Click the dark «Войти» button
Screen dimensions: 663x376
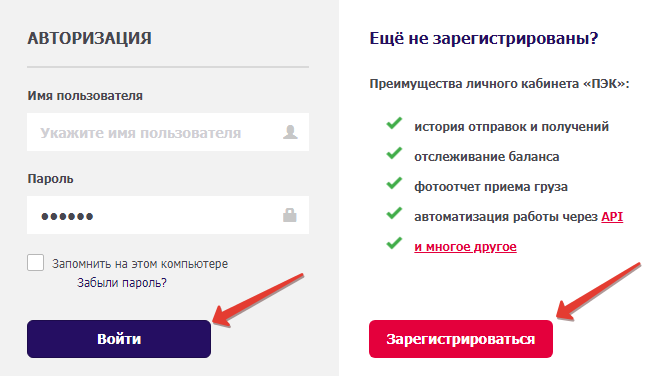click(x=119, y=339)
